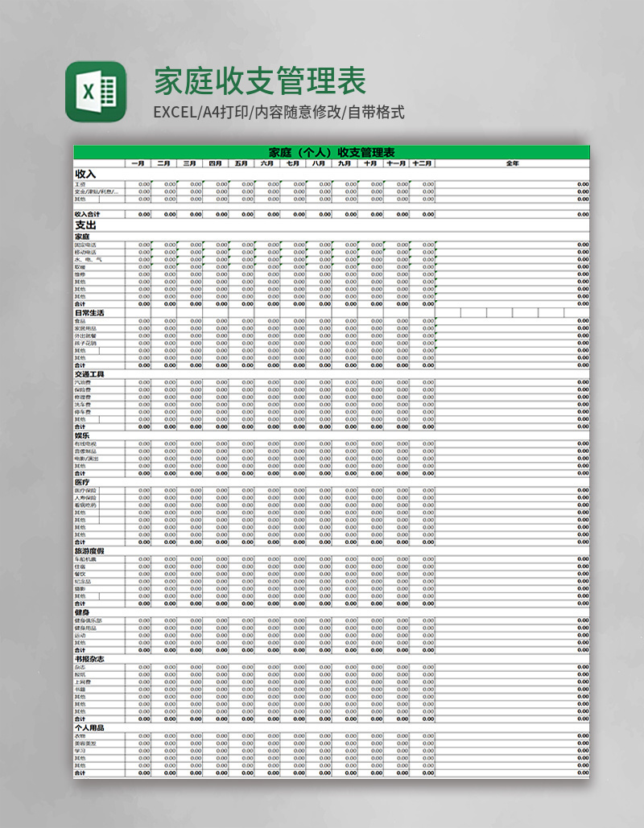Viewport: 644px width, 828px height.
Task: Select the 十二月 column header
Action: tap(422, 163)
